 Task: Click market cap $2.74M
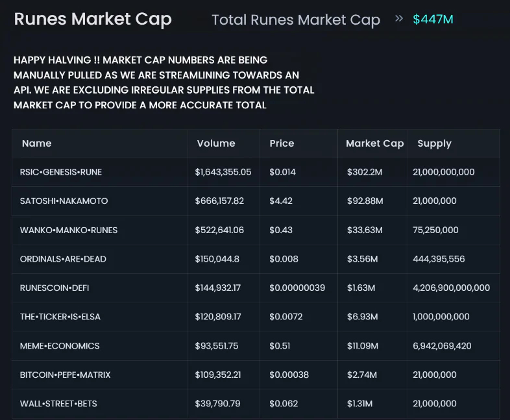[x=362, y=375]
